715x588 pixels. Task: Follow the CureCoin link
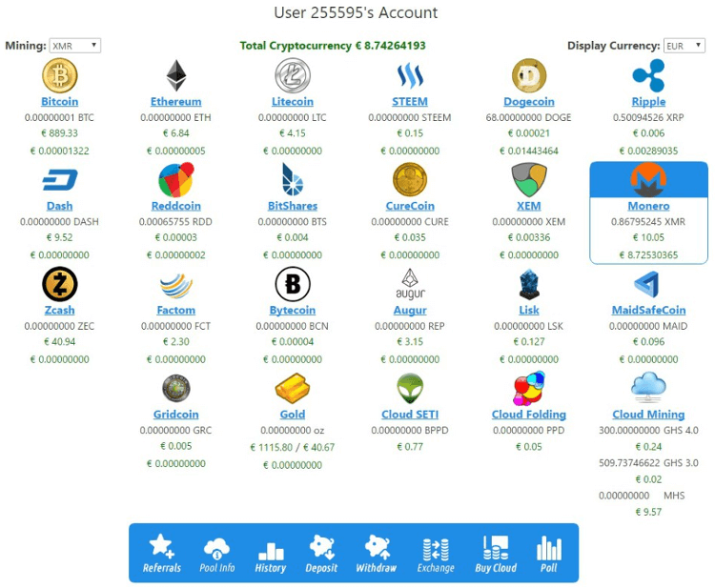[x=410, y=206]
